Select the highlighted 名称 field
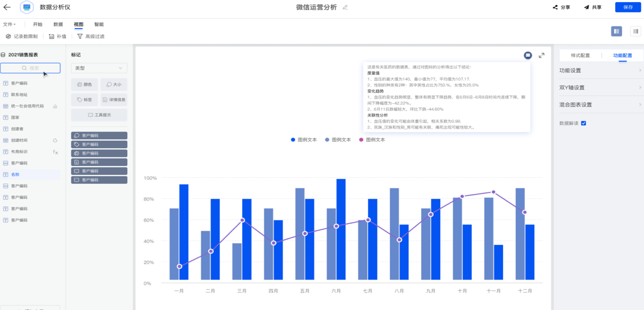Image resolution: width=644 pixels, height=310 pixels. point(30,175)
